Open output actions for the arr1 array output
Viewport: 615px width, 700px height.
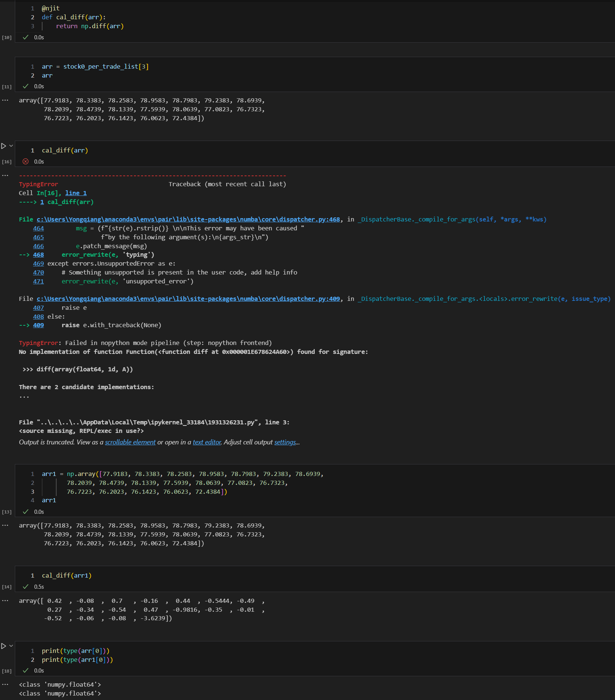5,525
